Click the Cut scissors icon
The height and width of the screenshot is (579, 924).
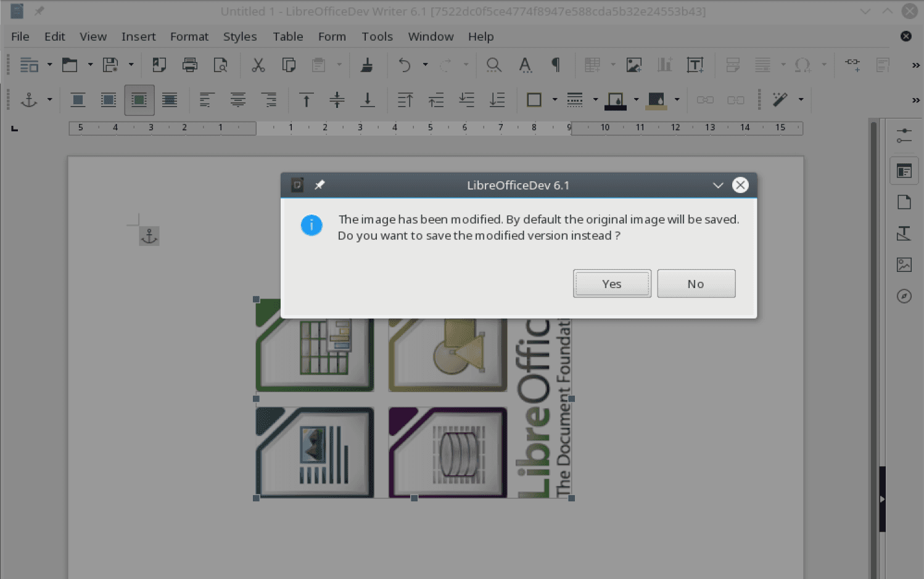tap(258, 65)
